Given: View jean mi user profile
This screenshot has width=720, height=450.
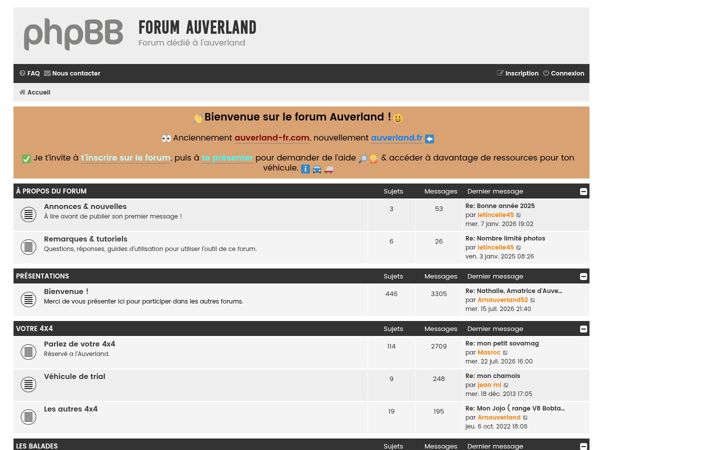Looking at the screenshot, I should coord(489,385).
